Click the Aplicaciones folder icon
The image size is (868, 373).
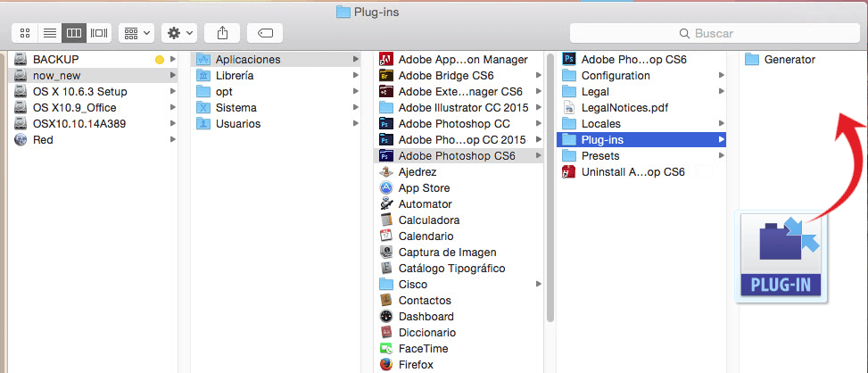203,59
